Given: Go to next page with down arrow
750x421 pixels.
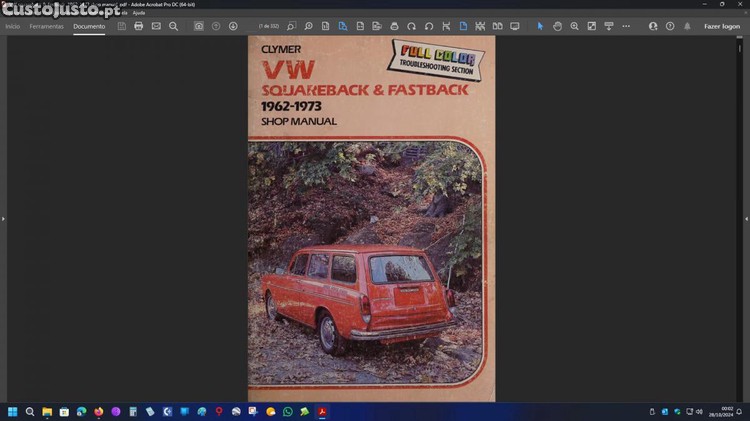Looking at the screenshot, I should coord(233,26).
